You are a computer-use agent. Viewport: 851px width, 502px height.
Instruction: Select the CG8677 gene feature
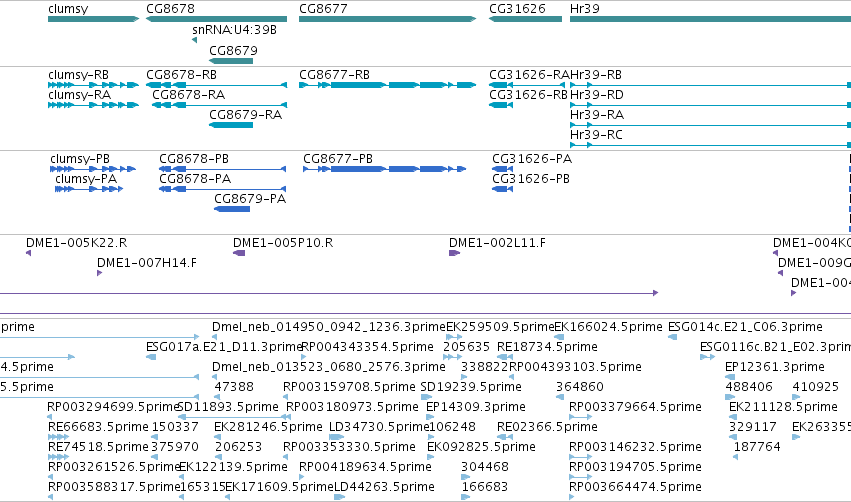pos(388,19)
